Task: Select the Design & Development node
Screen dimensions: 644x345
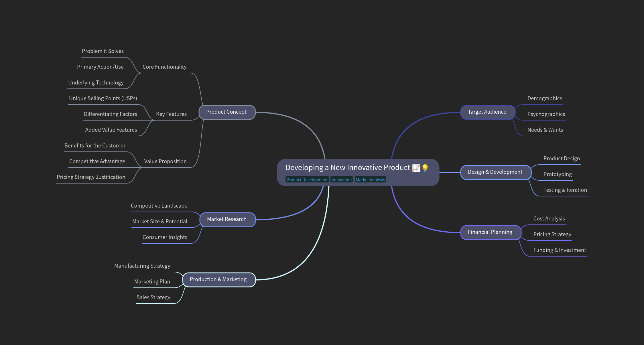Action: pyautogui.click(x=496, y=172)
